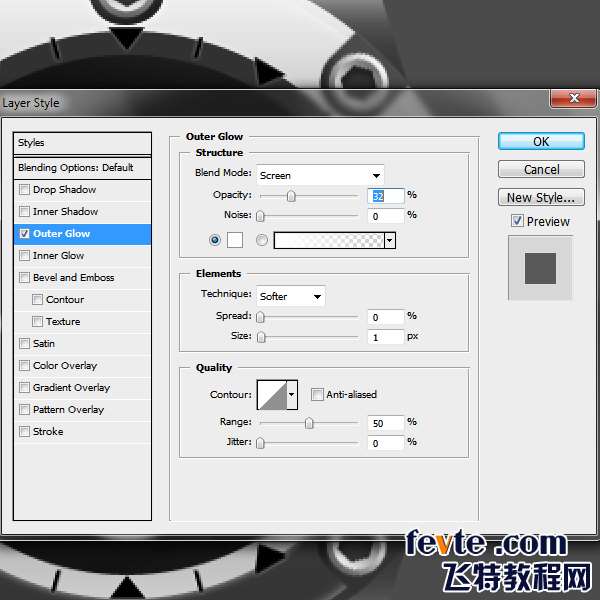Click the Opacity slider handle

click(x=291, y=196)
